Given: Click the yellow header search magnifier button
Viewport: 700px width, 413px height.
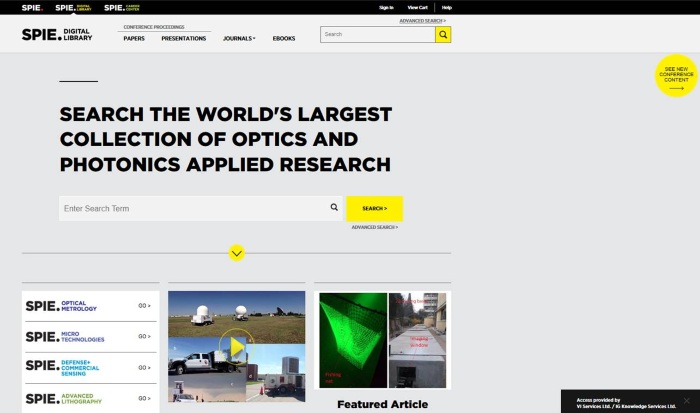Looking at the screenshot, I should pyautogui.click(x=443, y=34).
